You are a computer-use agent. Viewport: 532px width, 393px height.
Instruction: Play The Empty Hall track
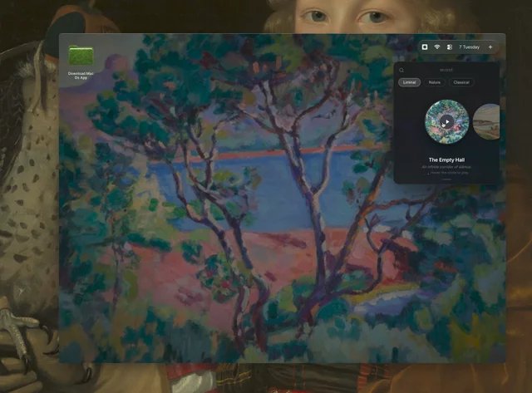[447, 122]
